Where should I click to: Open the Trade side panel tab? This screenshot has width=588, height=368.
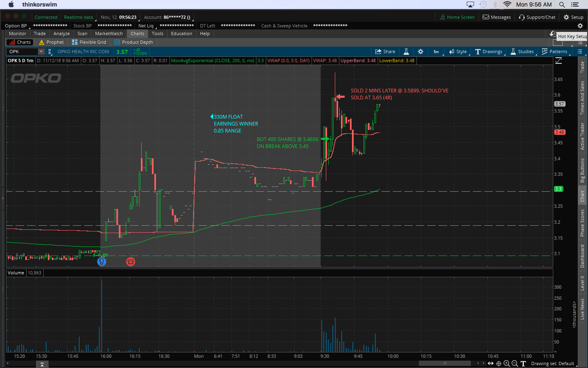[583, 67]
